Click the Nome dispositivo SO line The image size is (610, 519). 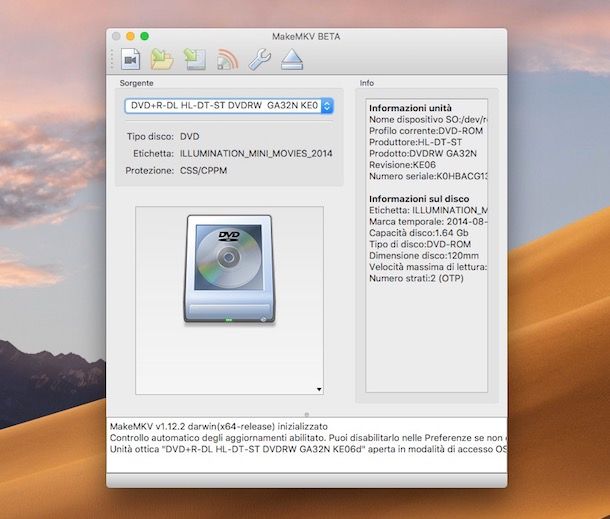(428, 119)
